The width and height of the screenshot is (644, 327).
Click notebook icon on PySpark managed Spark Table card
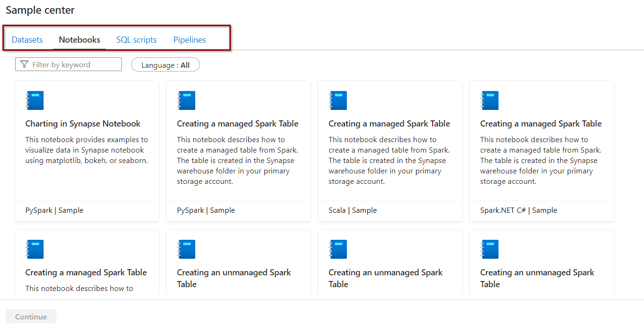186,100
